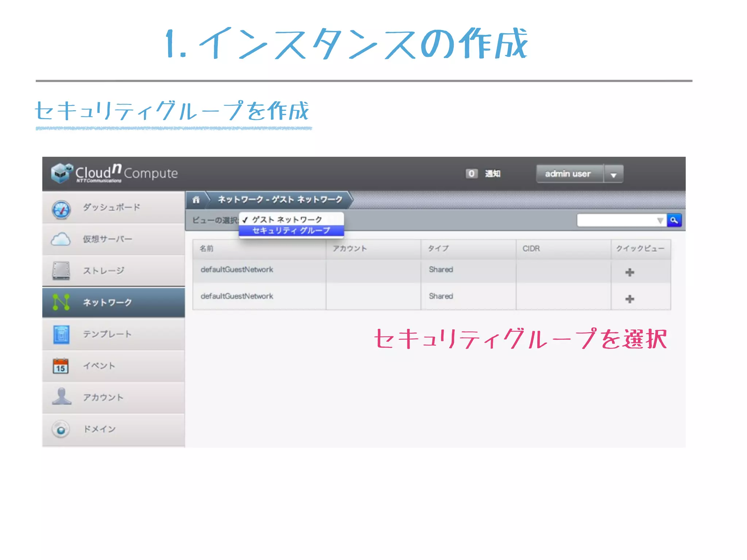Image resolution: width=747 pixels, height=560 pixels.
Task: Click into the search text field
Action: pyautogui.click(x=616, y=220)
